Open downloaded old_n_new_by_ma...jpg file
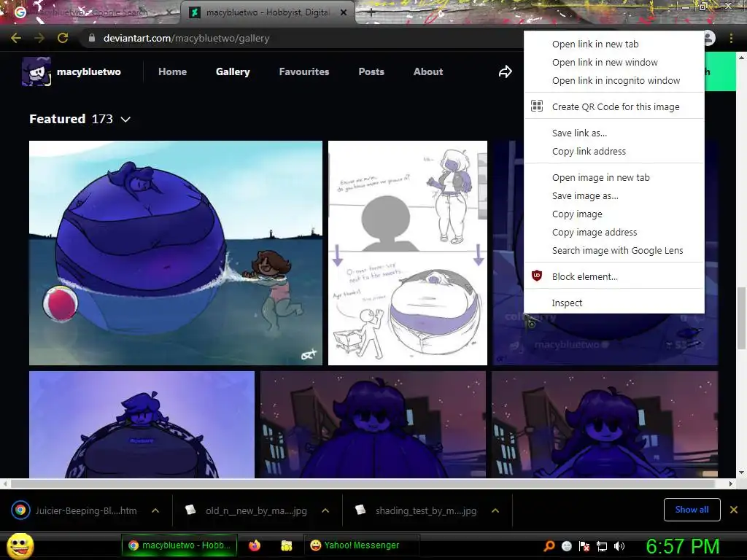 tap(247, 510)
